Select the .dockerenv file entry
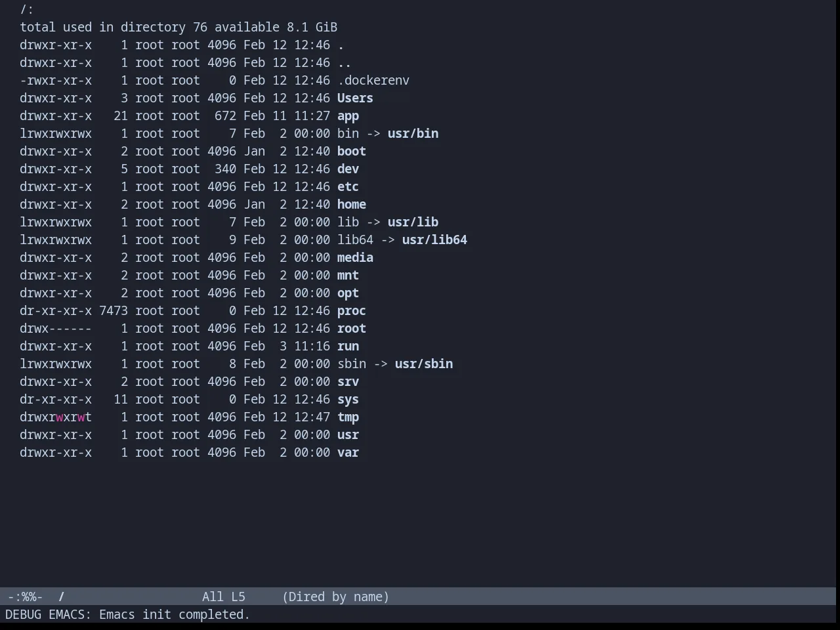The width and height of the screenshot is (840, 630). [x=373, y=80]
